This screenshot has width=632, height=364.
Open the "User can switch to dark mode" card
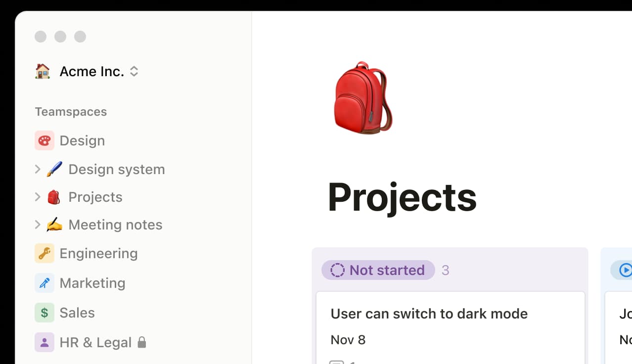click(x=429, y=314)
